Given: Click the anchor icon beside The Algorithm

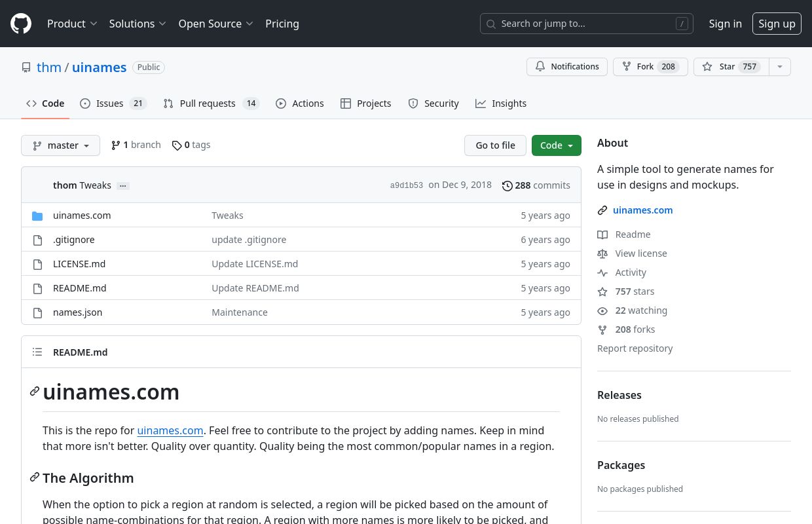Looking at the screenshot, I should click(35, 477).
